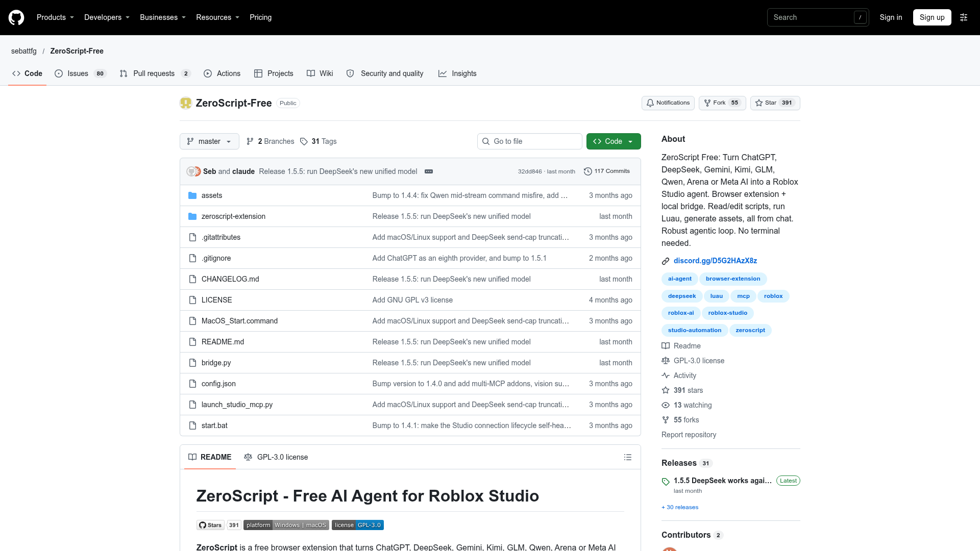Switch to the Pull requests tab
980x551 pixels.
(x=155, y=73)
